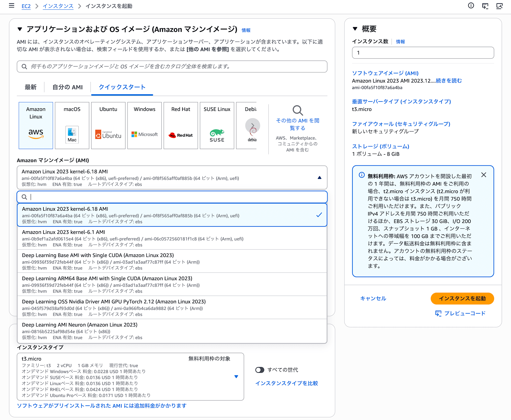The width and height of the screenshot is (511, 420).
Task: Switch to the '最新' tab
Action: [31, 87]
